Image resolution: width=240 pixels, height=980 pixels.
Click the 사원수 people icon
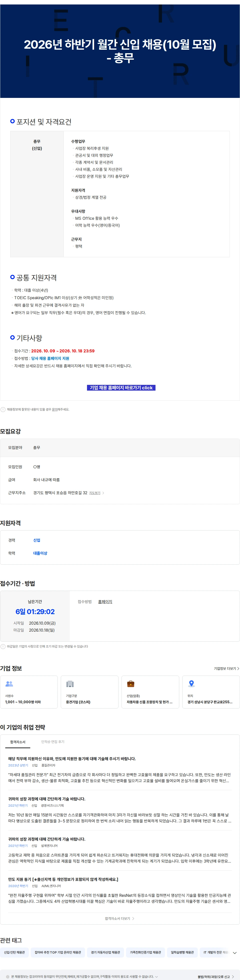click(x=9, y=684)
